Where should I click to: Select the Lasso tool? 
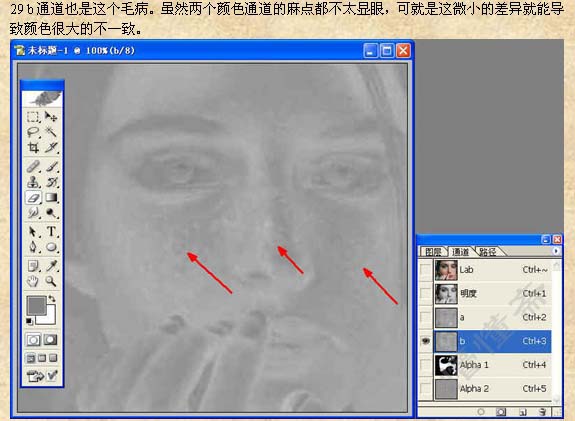tap(33, 132)
